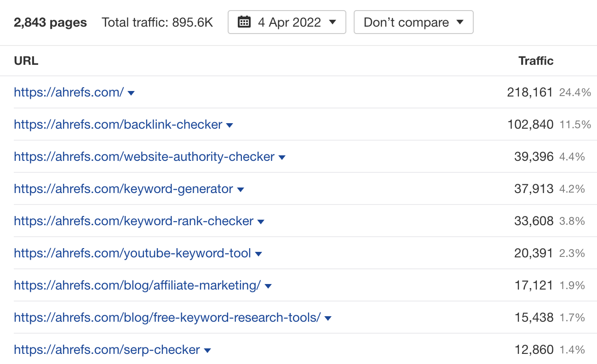
Task: Sort by the Traffic column header
Action: [x=536, y=60]
